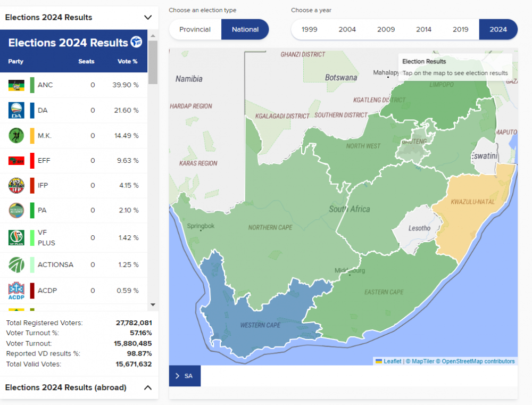
Task: Click IFP vote share 4.15 %
Action: tap(129, 185)
